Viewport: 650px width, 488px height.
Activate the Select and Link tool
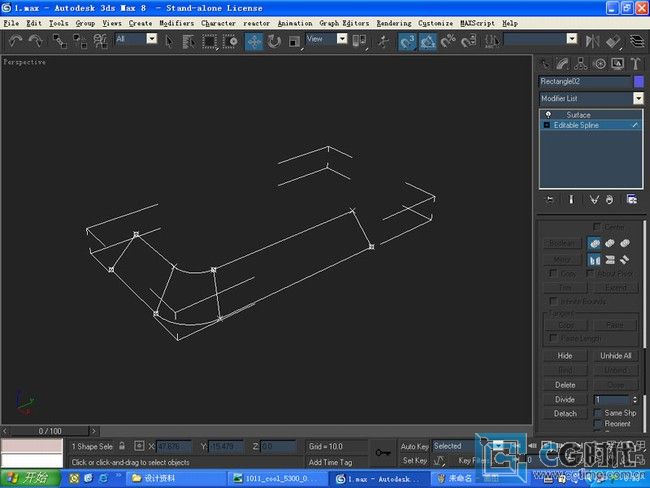click(60, 41)
